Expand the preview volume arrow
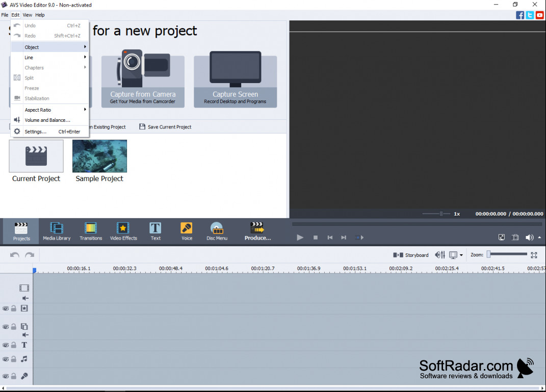 point(539,238)
